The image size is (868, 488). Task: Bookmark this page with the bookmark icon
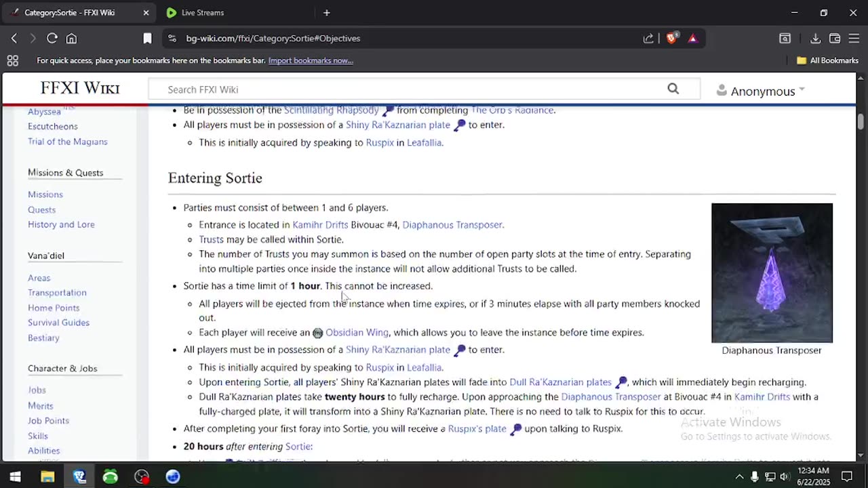pos(147,39)
